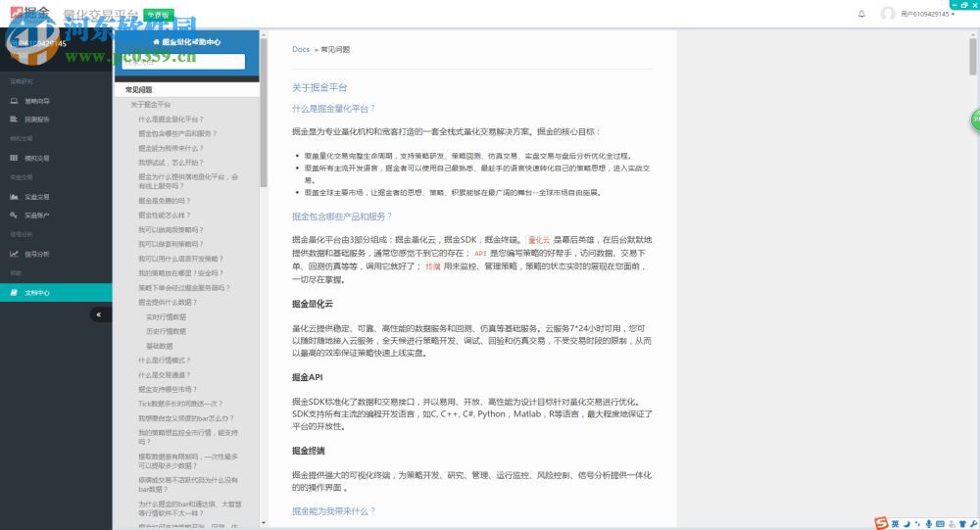This screenshot has width=980, height=530.
Task: Click the Sogou moon mode icon
Action: [x=906, y=524]
